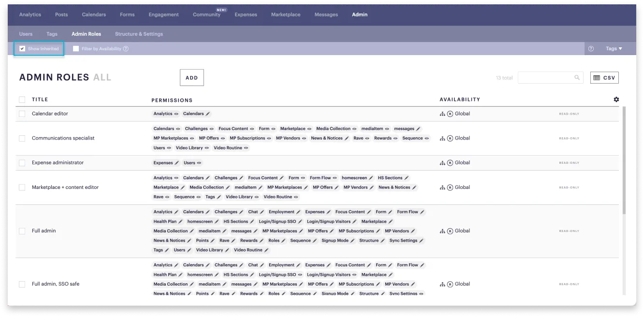644x317 pixels.
Task: Open column settings gear icon
Action: (616, 100)
